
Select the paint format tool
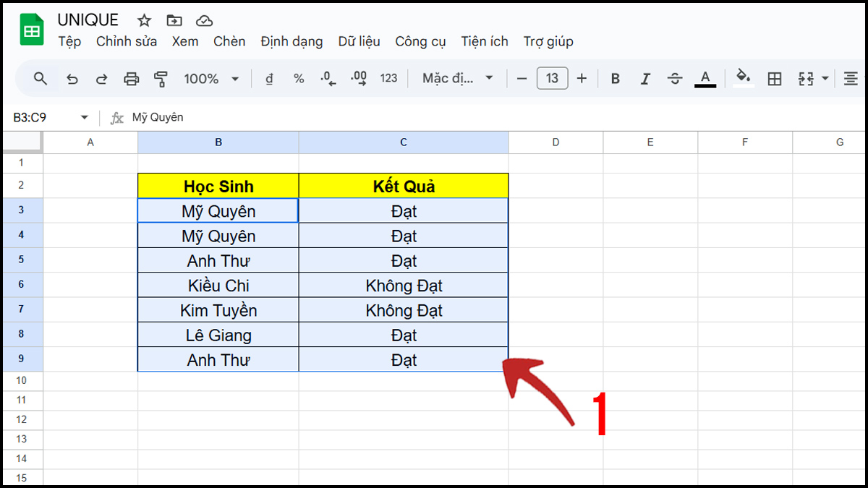(x=161, y=78)
